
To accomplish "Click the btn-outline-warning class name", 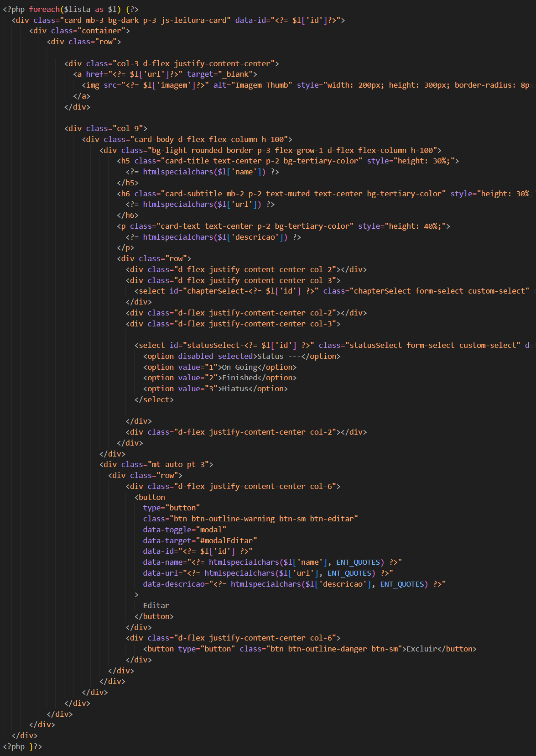I will point(233,519).
